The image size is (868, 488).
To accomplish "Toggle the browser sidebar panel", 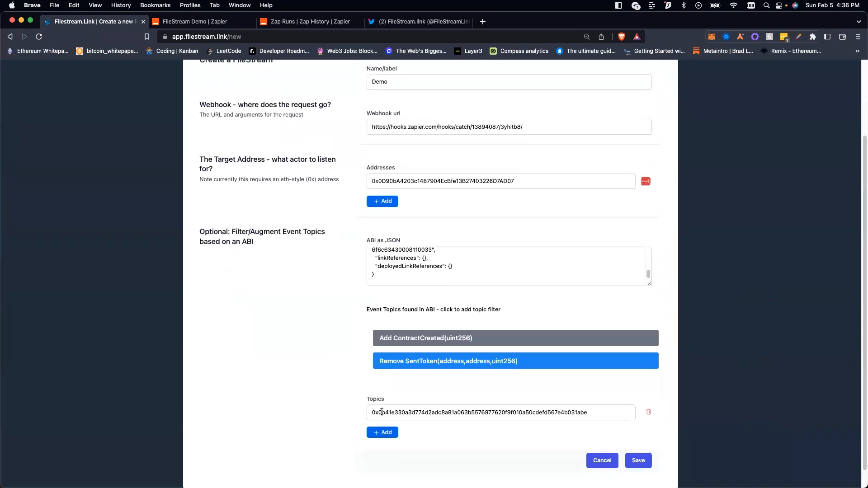I will (x=827, y=37).
